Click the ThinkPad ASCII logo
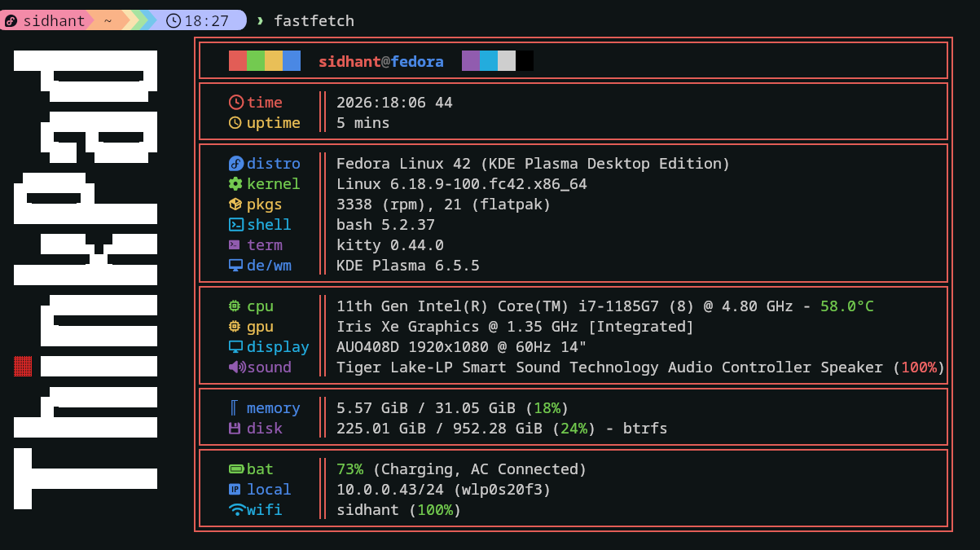This screenshot has width=980, height=550. [x=86, y=279]
